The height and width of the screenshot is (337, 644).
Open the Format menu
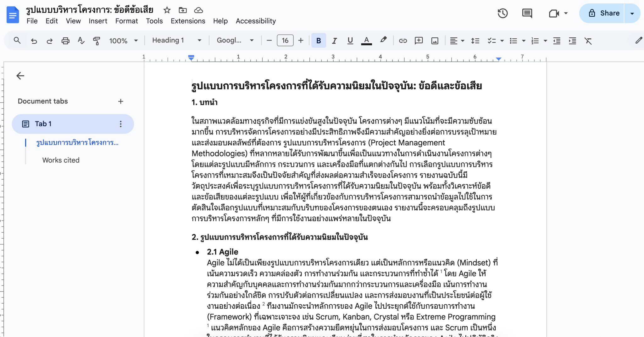click(126, 21)
